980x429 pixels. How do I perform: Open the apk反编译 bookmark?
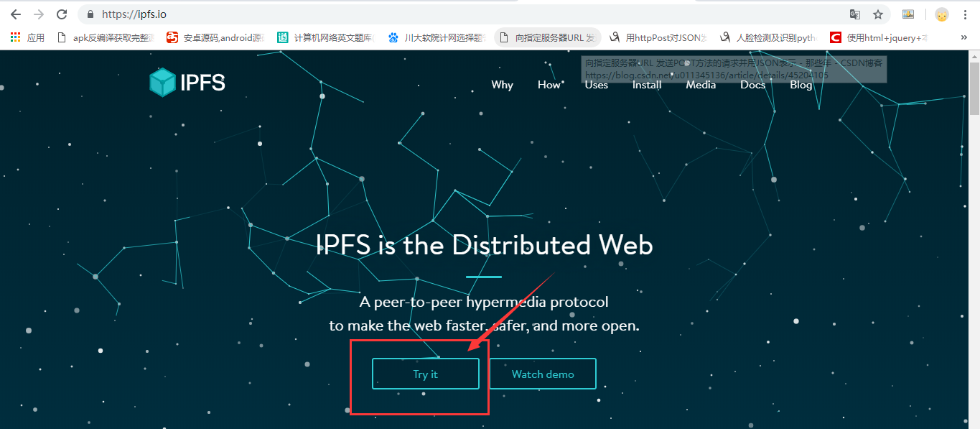[x=106, y=37]
